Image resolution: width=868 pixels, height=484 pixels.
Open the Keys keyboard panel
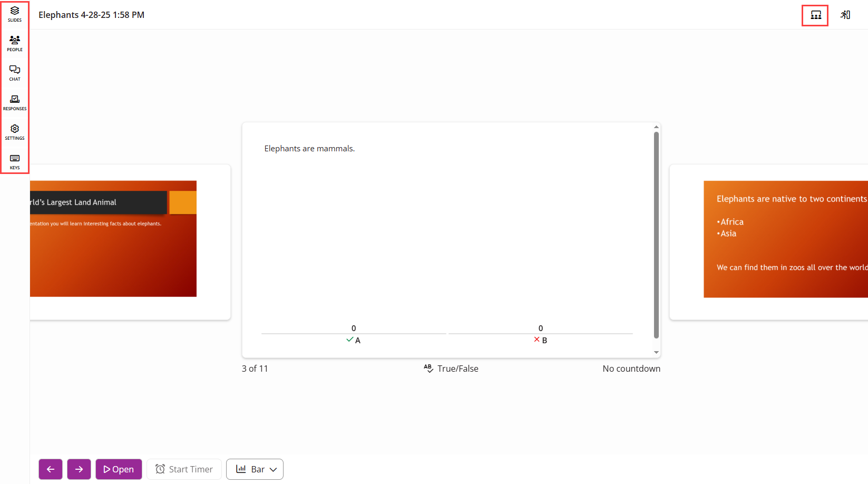(15, 161)
